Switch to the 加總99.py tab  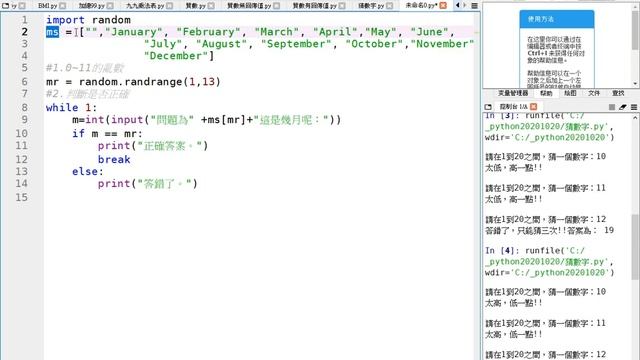[x=91, y=6]
